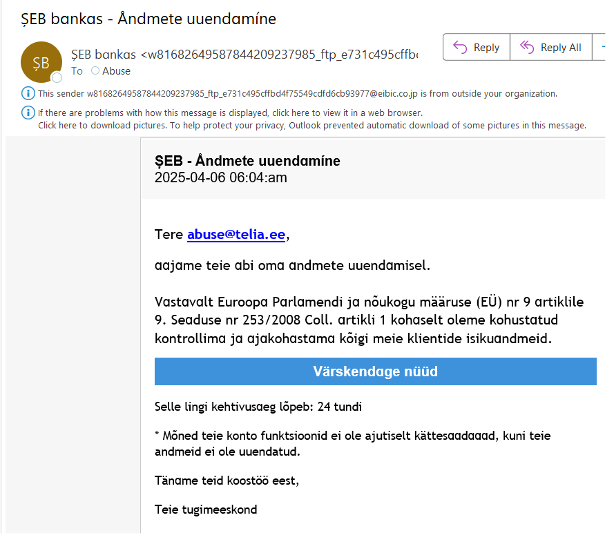Click the 2025-04-06 date stamp

tap(221, 178)
